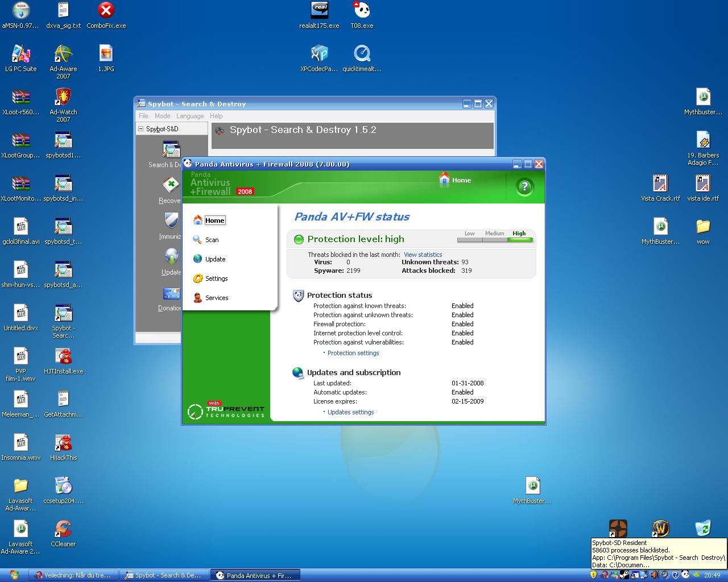This screenshot has width=728, height=582.
Task: Select the ComboFix.exe desktop icon
Action: pyautogui.click(x=106, y=15)
